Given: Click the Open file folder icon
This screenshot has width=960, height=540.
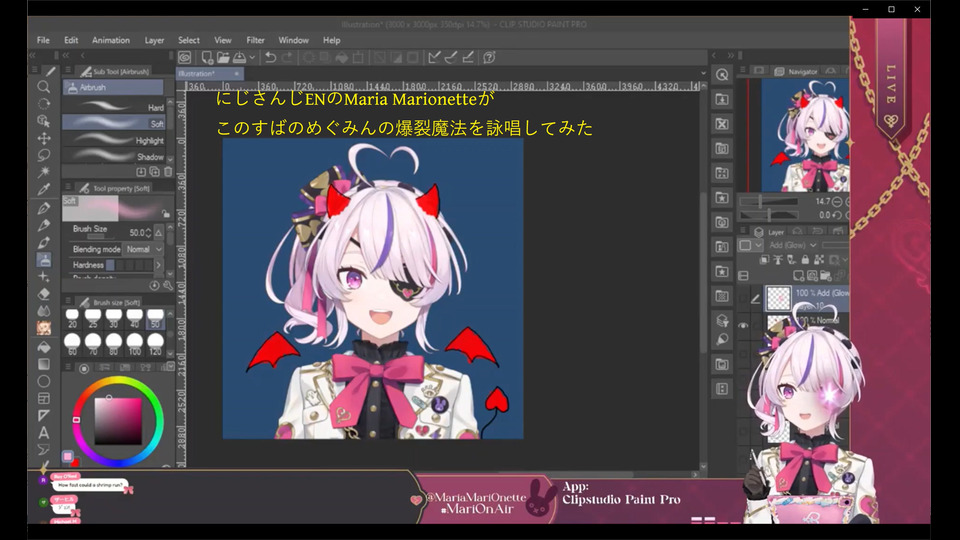Looking at the screenshot, I should click(223, 58).
